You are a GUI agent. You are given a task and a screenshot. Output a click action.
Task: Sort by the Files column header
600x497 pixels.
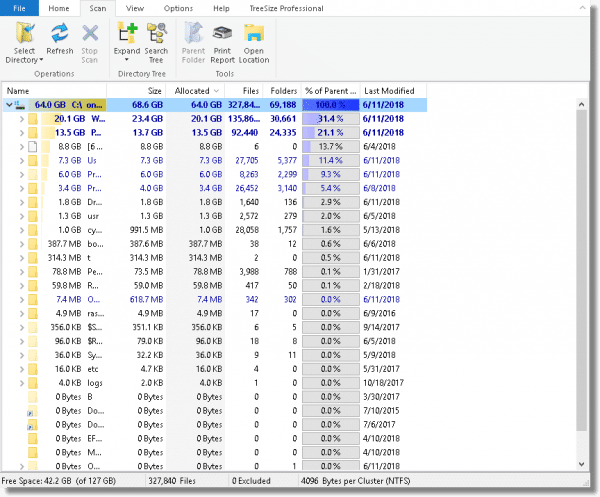pyautogui.click(x=244, y=91)
